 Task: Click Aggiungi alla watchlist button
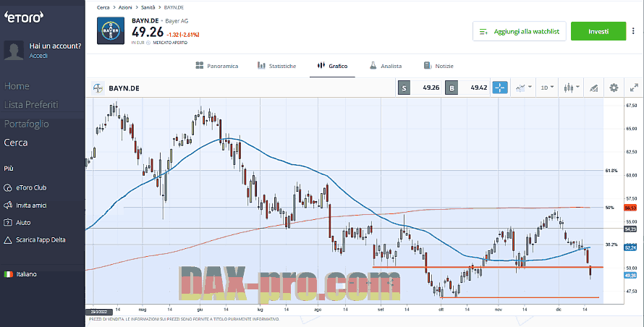(519, 31)
